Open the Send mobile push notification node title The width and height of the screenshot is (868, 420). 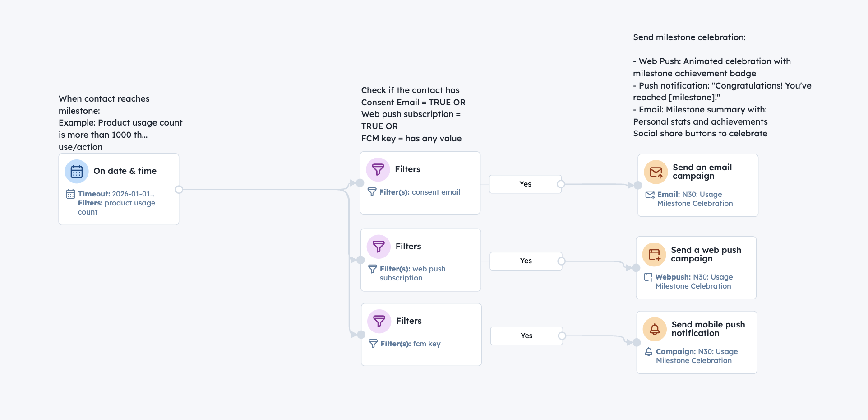pos(708,329)
